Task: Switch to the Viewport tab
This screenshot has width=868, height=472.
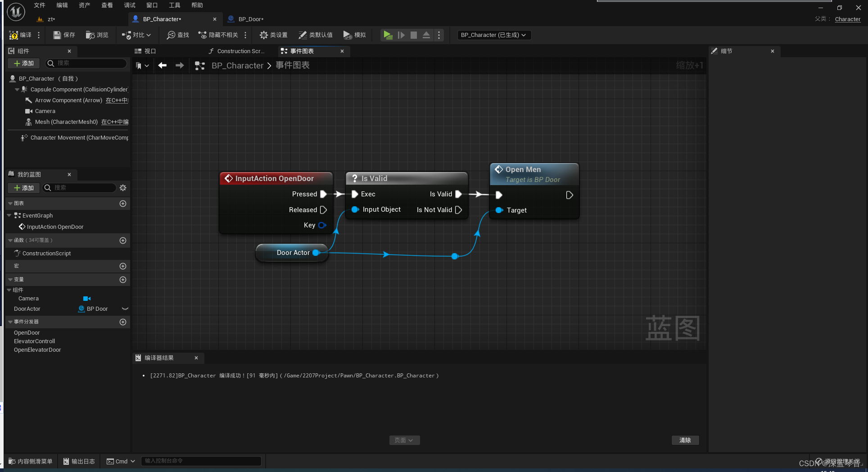Action: coord(145,51)
